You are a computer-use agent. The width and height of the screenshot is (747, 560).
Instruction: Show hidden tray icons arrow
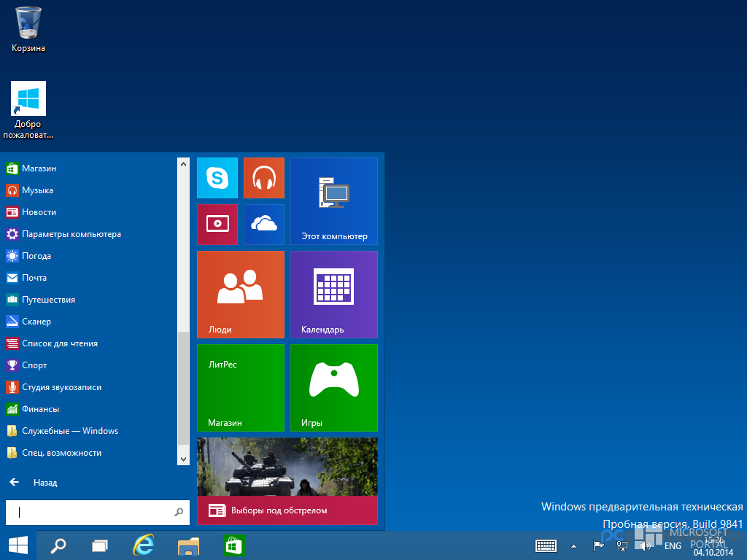point(573,546)
